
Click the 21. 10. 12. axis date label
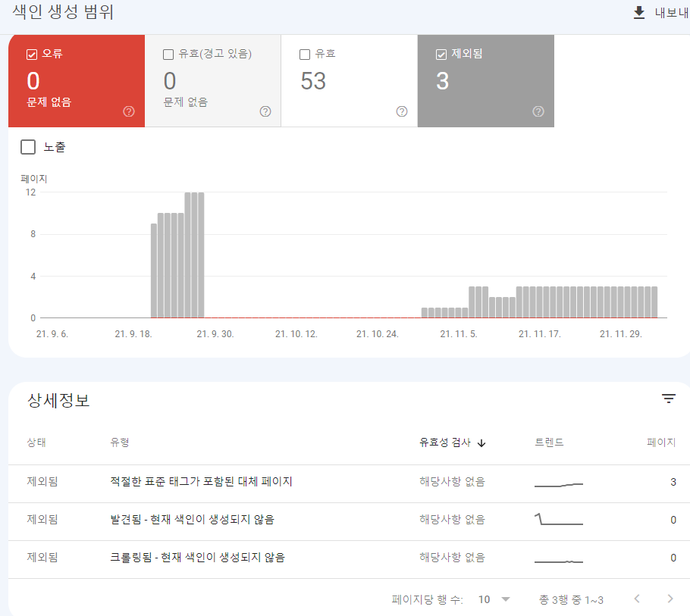(x=296, y=334)
